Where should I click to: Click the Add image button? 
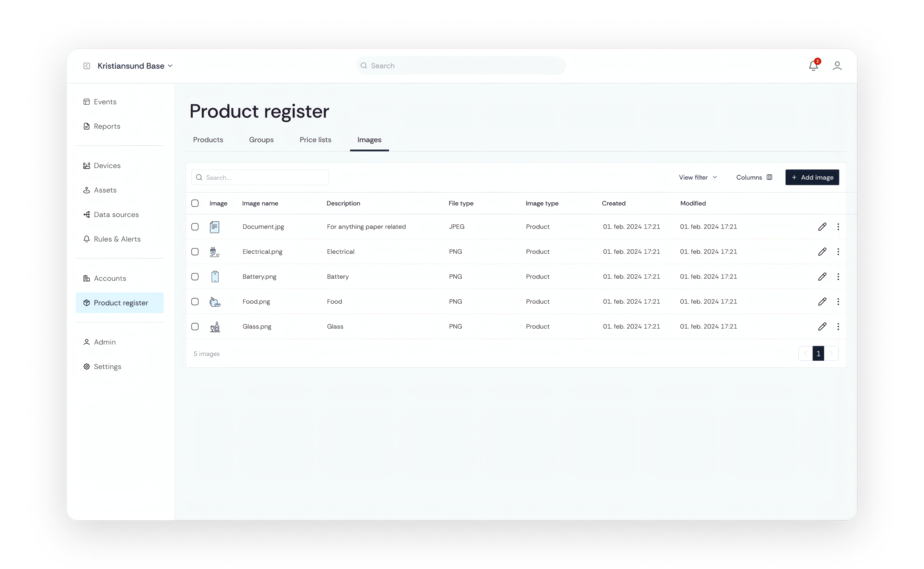pyautogui.click(x=812, y=177)
